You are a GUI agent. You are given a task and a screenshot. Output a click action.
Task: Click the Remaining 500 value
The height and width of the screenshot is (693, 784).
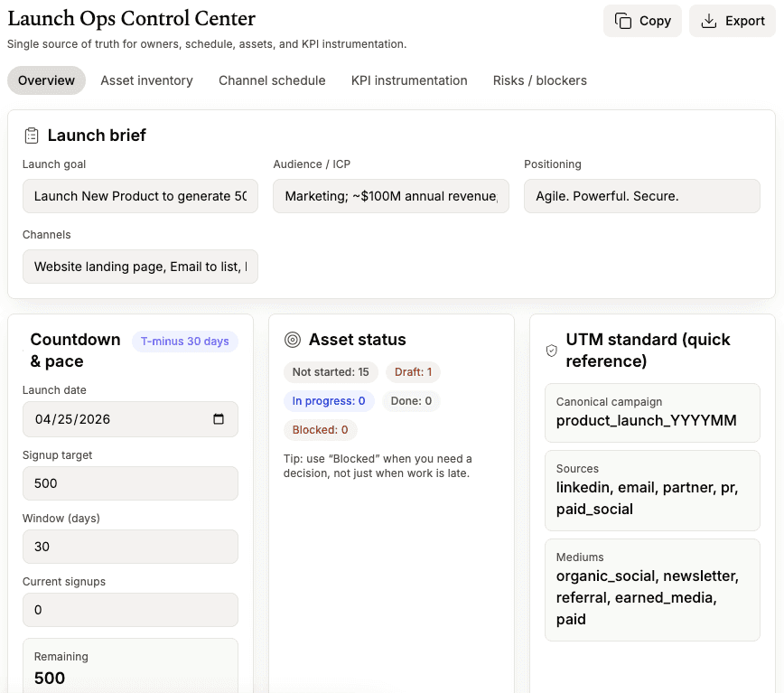click(x=50, y=678)
